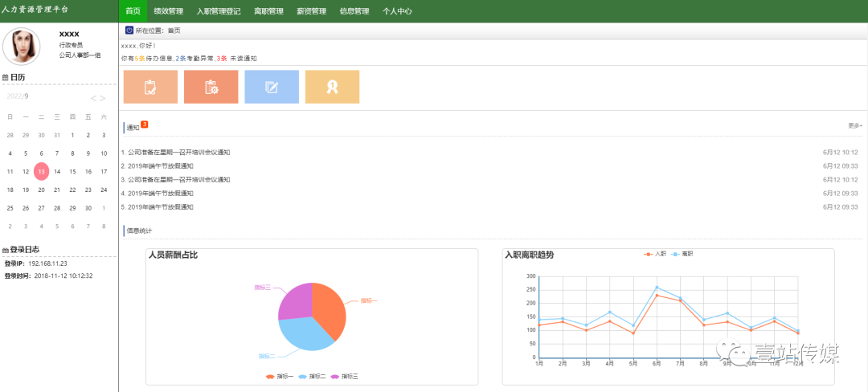Click the user avatar photo

click(x=22, y=47)
